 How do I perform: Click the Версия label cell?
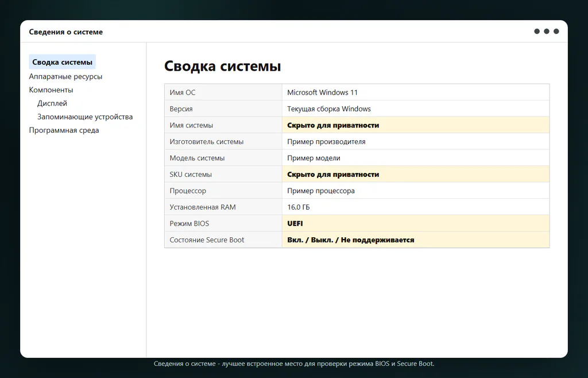pyautogui.click(x=223, y=109)
